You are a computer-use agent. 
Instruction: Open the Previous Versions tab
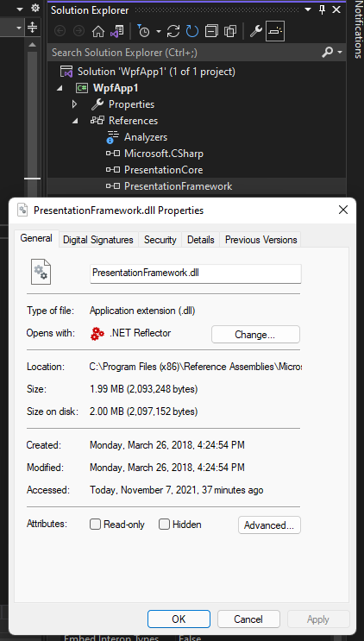pos(260,240)
